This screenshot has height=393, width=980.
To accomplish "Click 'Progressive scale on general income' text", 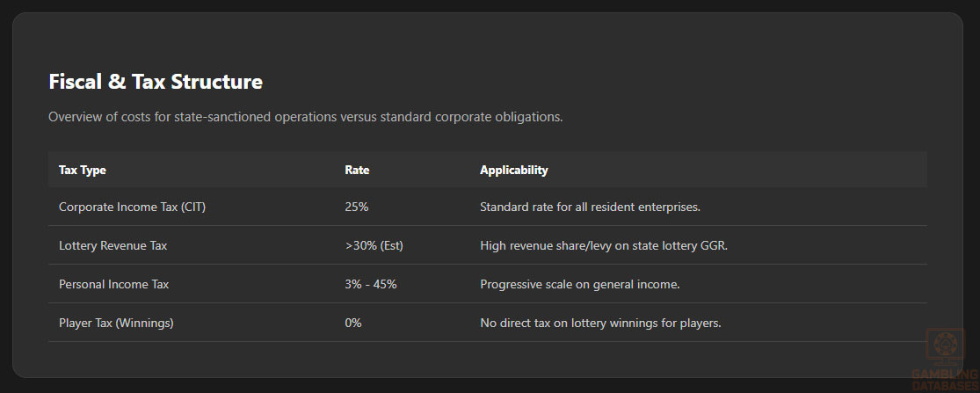I will pyautogui.click(x=580, y=284).
